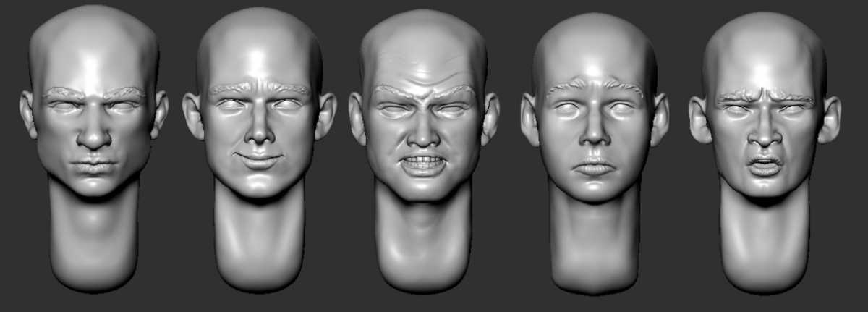Select the bald scalp of the smiling head
The image size is (868, 312).
coord(259,36)
